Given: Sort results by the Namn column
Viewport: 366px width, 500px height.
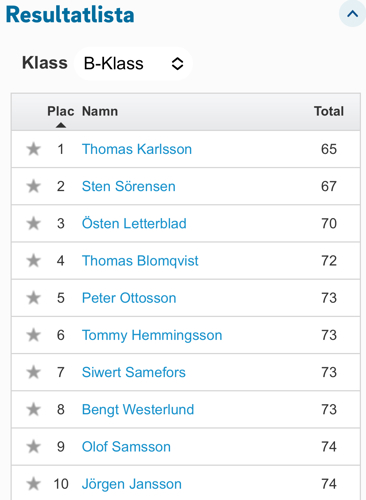Looking at the screenshot, I should point(100,111).
